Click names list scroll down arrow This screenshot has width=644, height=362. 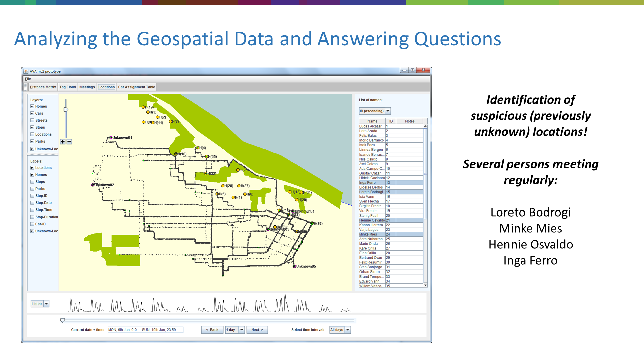click(425, 285)
